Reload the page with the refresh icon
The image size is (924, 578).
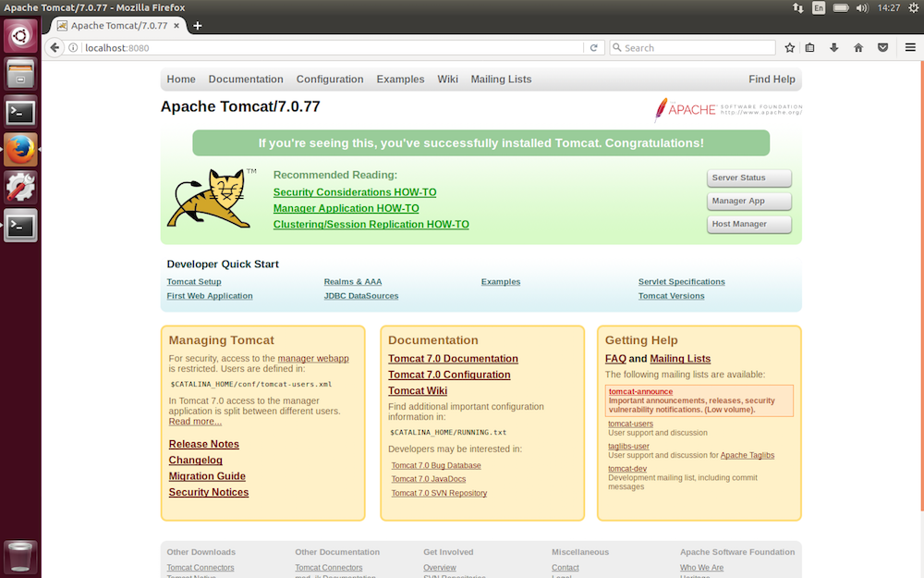click(x=594, y=48)
